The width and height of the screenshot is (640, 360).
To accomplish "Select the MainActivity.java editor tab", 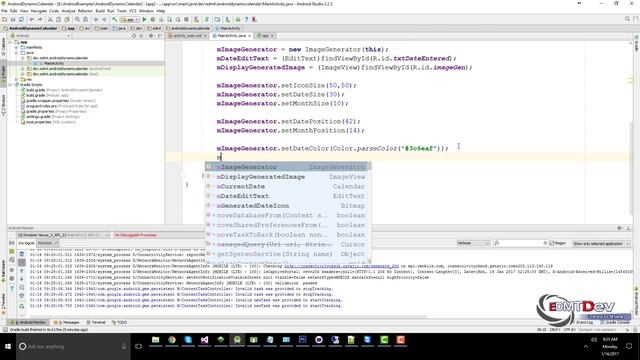I will coord(231,36).
